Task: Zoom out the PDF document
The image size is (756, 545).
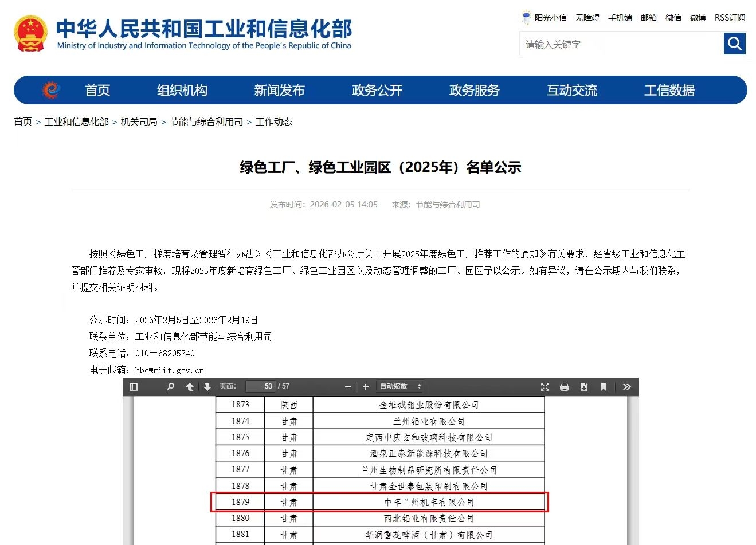Action: point(347,387)
